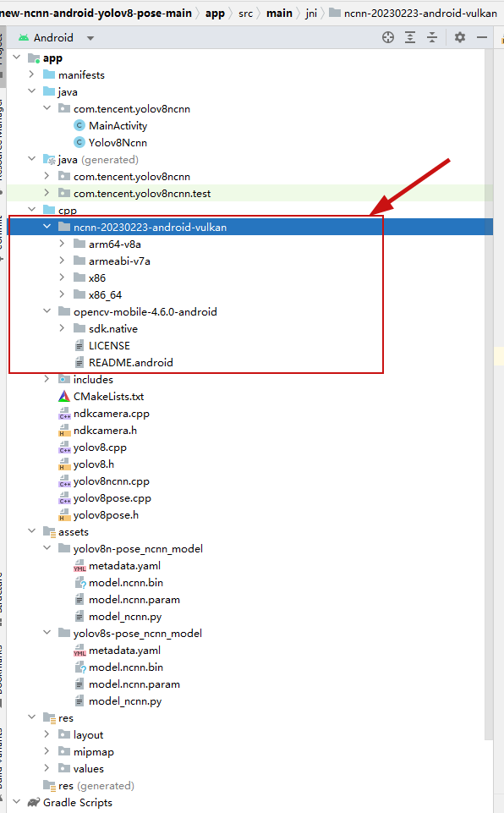504x813 pixels.
Task: Expand the mipmap folder
Action: click(47, 750)
